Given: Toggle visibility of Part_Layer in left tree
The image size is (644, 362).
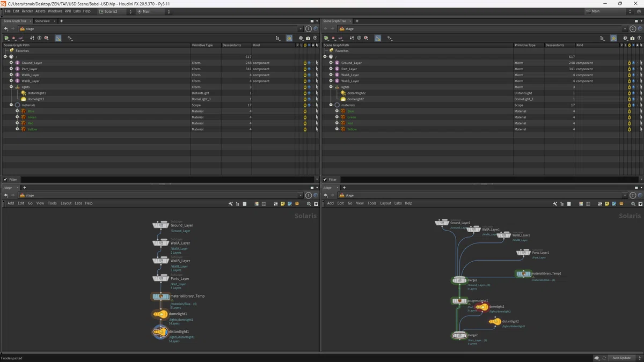Looking at the screenshot, I should [x=310, y=69].
